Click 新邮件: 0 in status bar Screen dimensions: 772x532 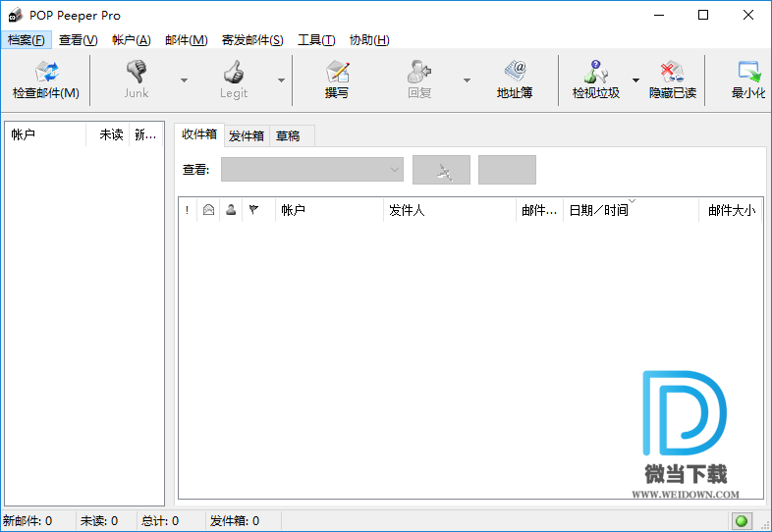point(28,520)
